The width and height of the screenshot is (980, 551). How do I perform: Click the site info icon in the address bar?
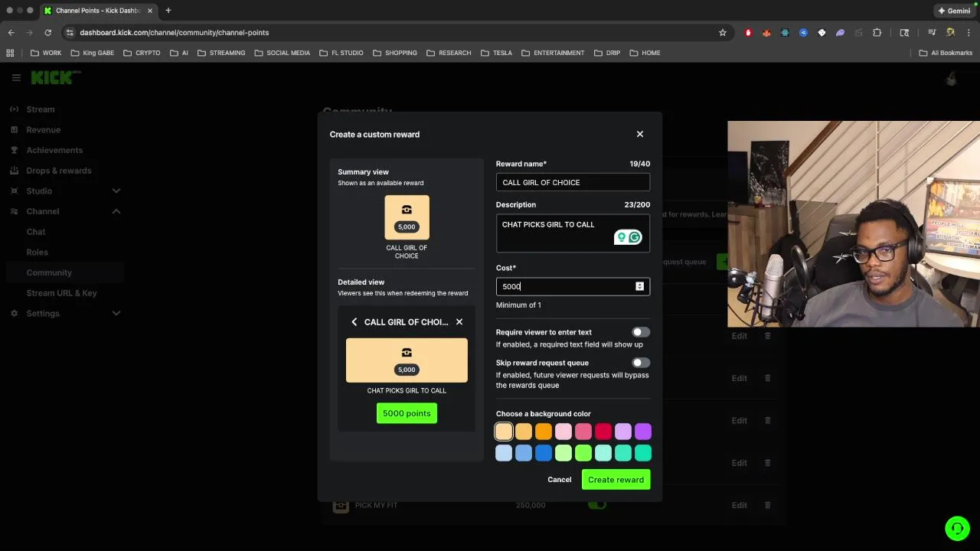pos(70,33)
